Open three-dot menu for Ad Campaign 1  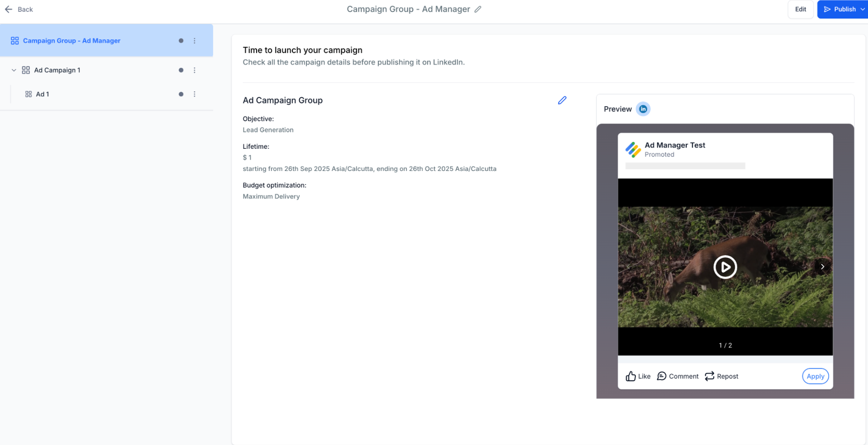point(195,70)
